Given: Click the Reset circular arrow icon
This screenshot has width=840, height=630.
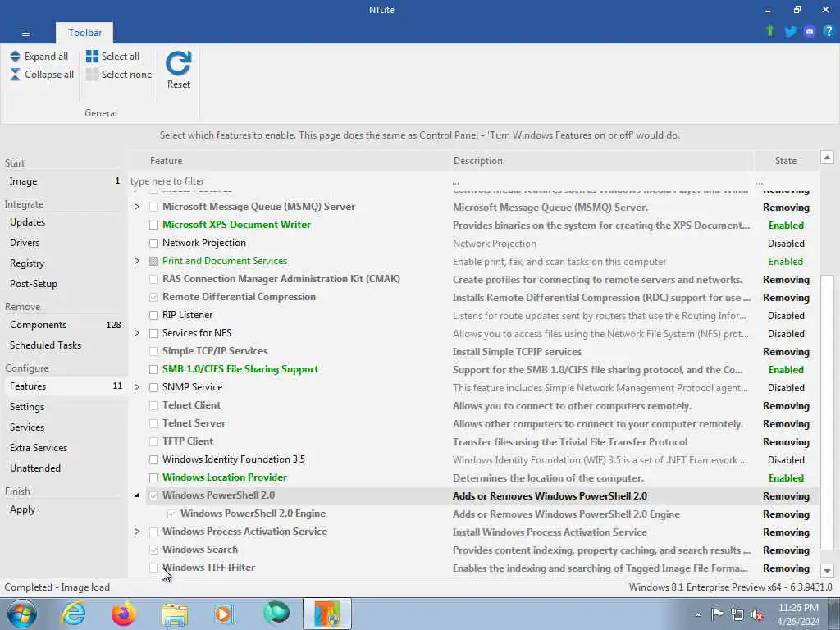Looking at the screenshot, I should pos(178,63).
